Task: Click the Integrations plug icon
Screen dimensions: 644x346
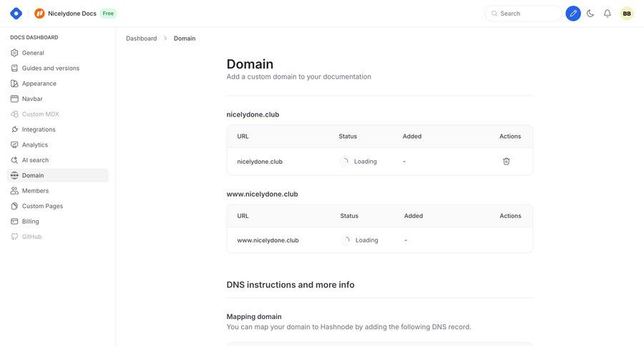Action: coord(14,129)
